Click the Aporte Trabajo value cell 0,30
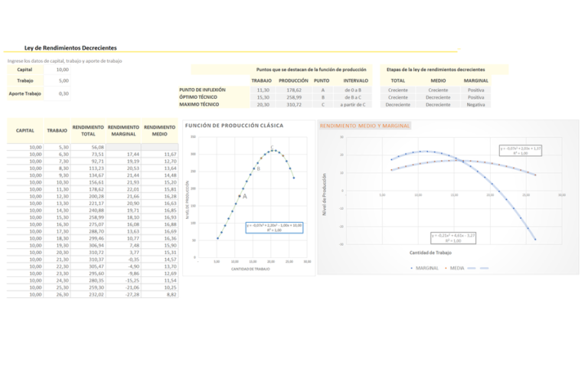The width and height of the screenshot is (588, 392). [x=58, y=94]
